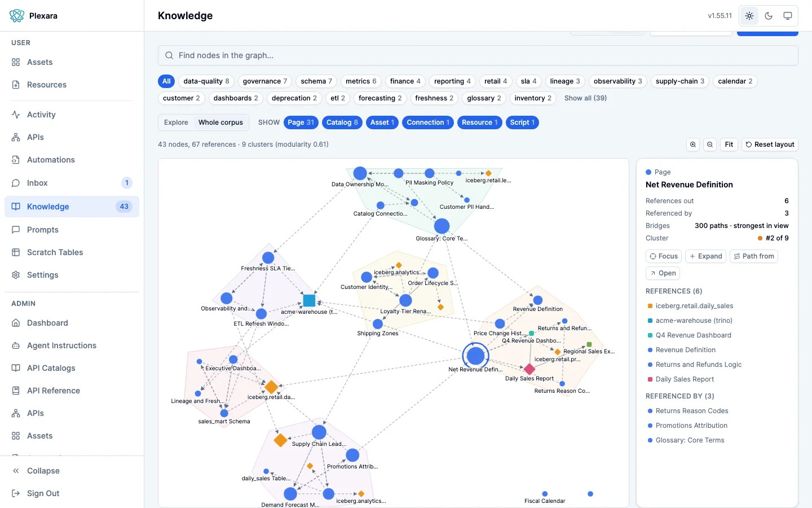Open the Prompts section
Viewport: 812px width, 508px height.
pos(72,230)
